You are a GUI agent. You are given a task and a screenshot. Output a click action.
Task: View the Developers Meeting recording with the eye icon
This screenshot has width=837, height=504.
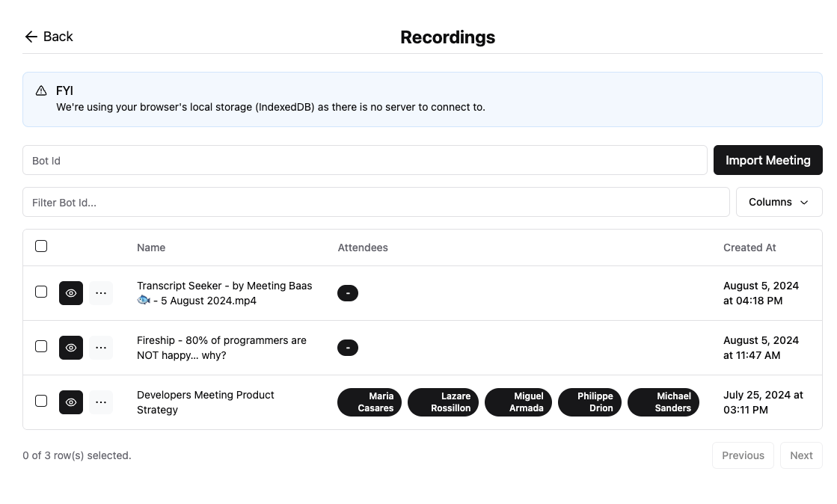pos(70,402)
